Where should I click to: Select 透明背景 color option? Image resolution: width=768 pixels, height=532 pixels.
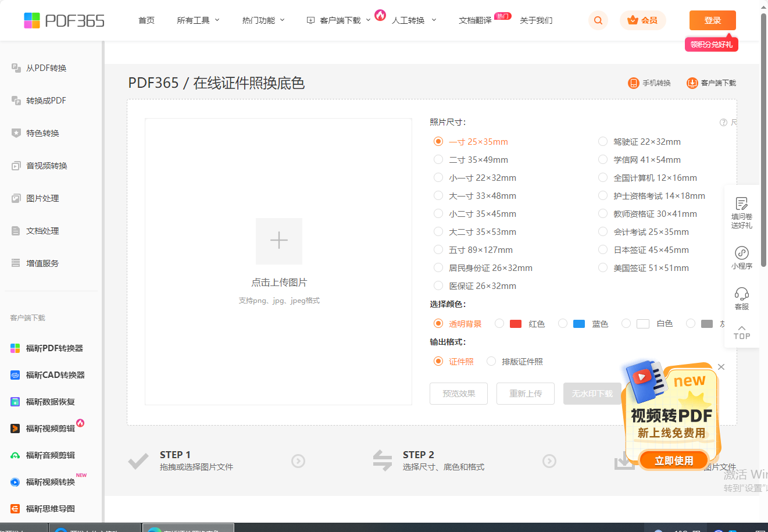[438, 323]
